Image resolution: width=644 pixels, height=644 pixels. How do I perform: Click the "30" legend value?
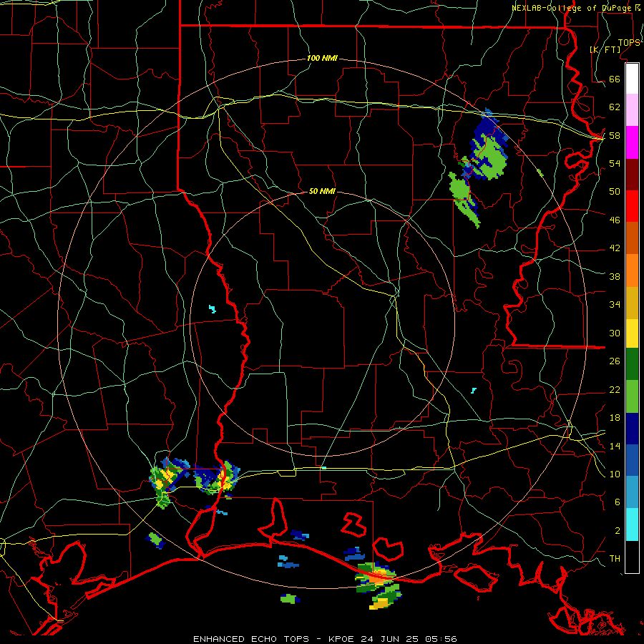615,333
